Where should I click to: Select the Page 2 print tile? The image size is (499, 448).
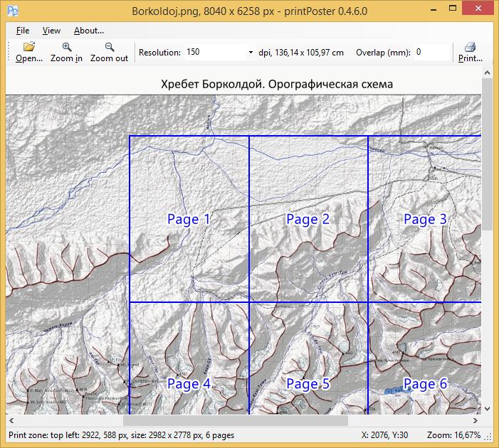(308, 219)
